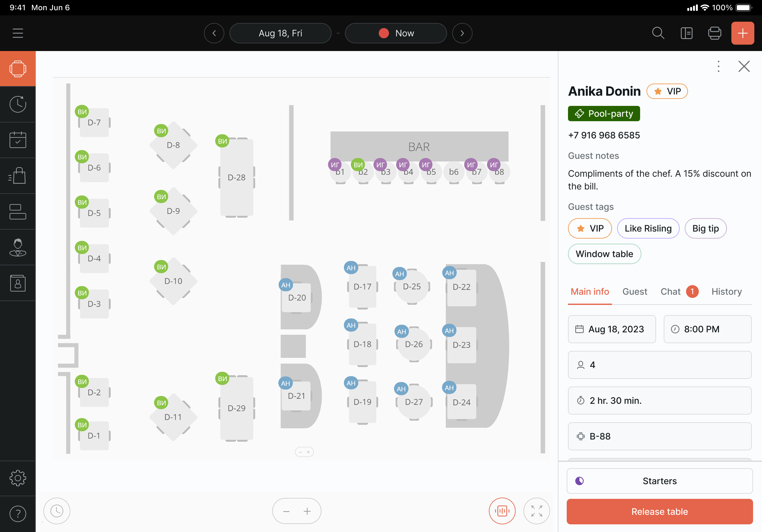Switch to the History tab
Screen dimensions: 762x532
point(727,292)
